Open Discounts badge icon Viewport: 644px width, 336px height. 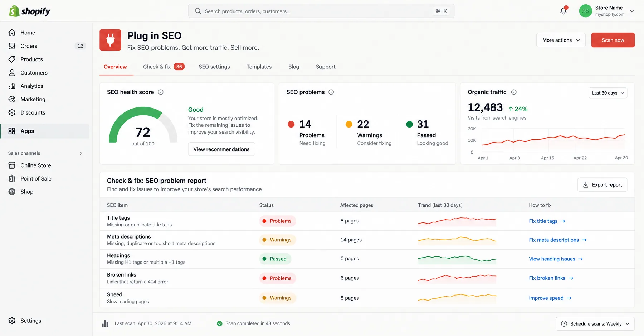coord(12,112)
